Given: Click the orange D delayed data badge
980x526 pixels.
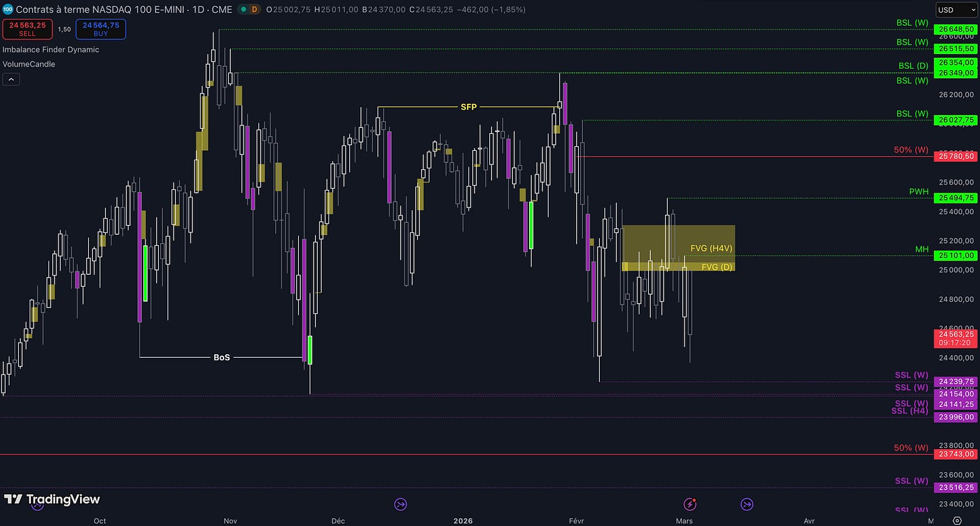Looking at the screenshot, I should pyautogui.click(x=254, y=9).
